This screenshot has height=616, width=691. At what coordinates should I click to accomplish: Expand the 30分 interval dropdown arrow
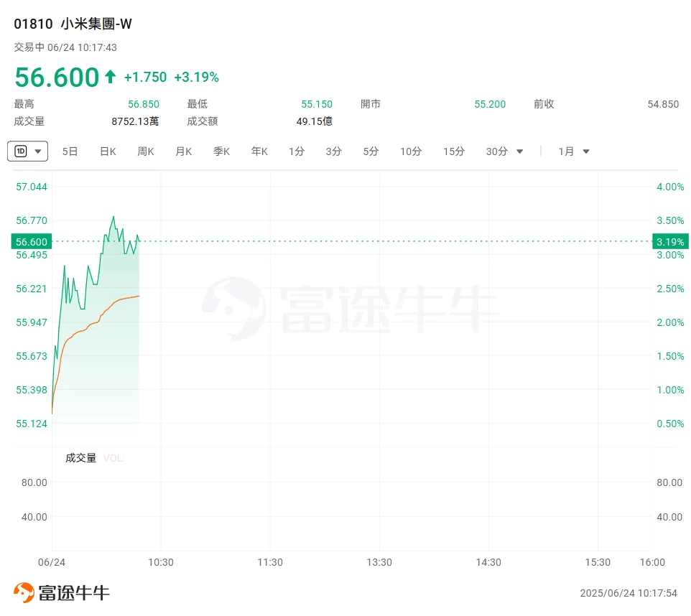[x=520, y=151]
